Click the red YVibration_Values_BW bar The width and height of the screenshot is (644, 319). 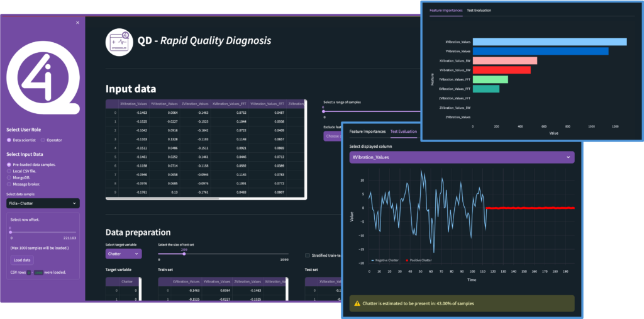coord(501,70)
